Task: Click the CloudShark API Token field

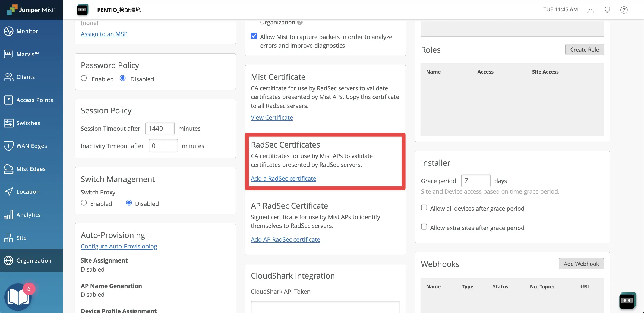Action: (x=325, y=307)
